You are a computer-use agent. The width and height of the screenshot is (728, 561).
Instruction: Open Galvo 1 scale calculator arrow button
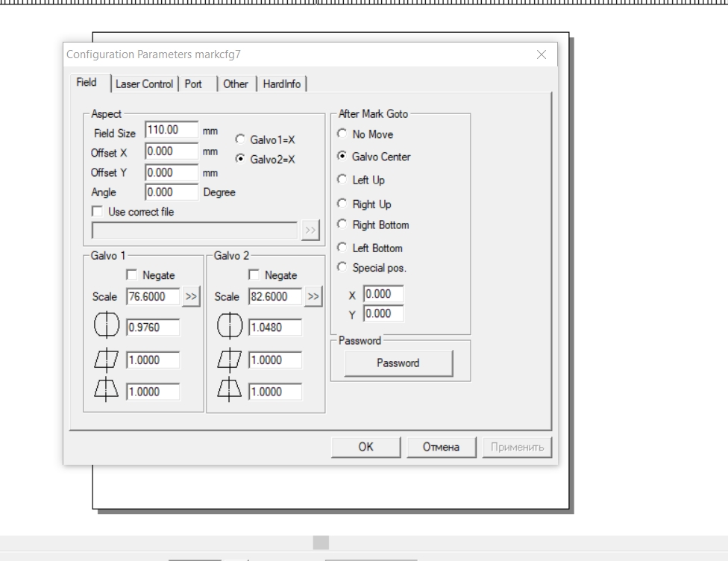click(x=191, y=297)
